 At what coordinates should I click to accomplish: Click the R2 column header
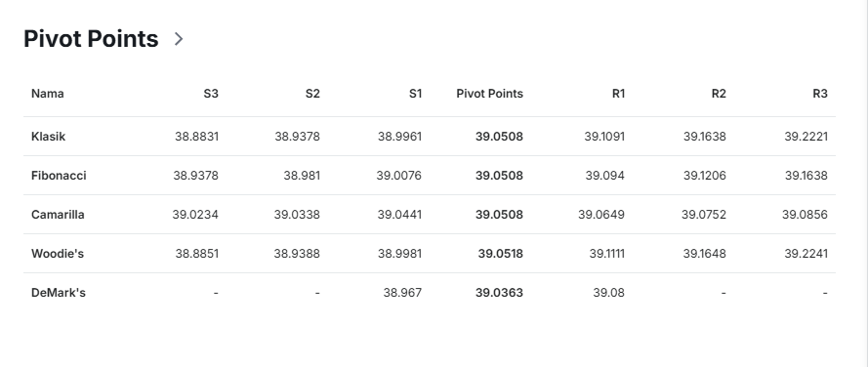(x=719, y=94)
